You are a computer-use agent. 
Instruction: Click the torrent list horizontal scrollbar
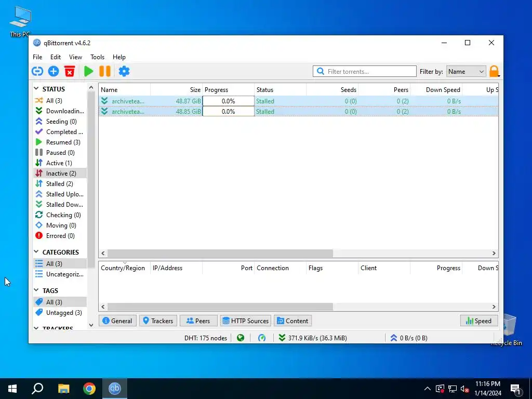(220, 253)
